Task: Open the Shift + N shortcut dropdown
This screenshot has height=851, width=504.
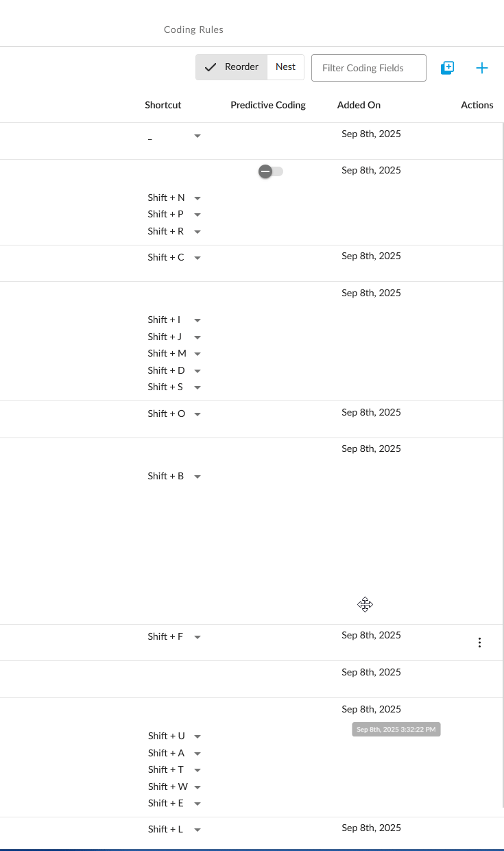Action: 197,198
